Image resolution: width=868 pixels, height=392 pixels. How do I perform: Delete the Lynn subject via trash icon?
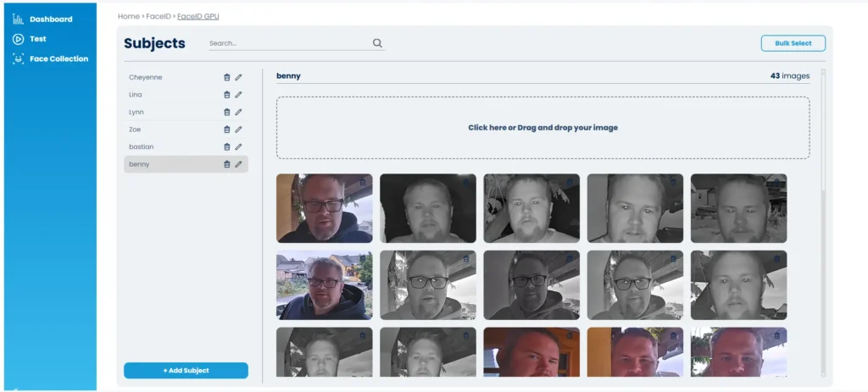coord(226,112)
